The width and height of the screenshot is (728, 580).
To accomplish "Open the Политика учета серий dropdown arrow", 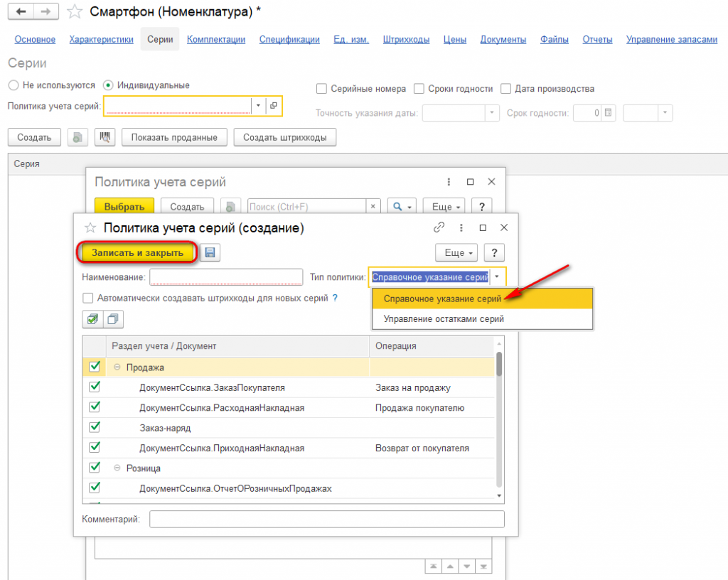I will [x=259, y=106].
